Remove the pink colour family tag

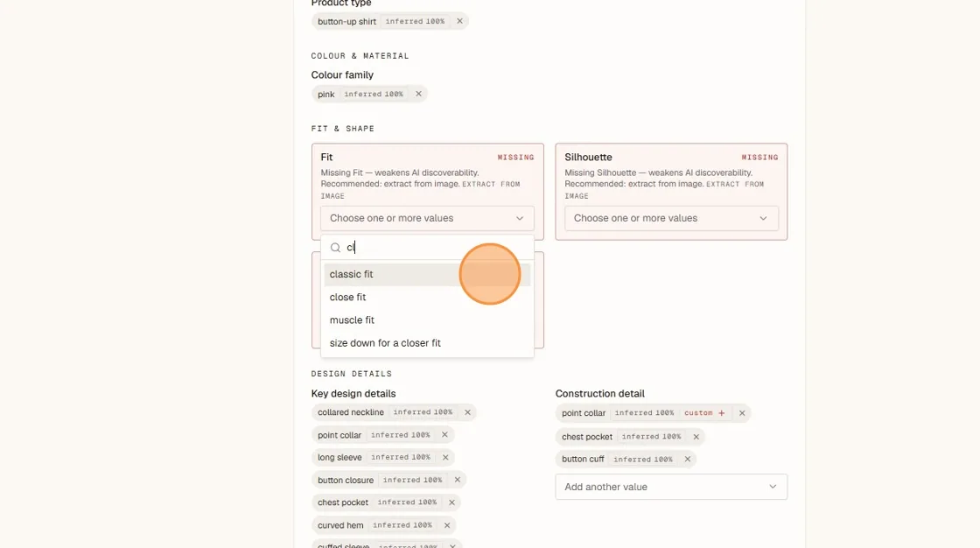418,94
